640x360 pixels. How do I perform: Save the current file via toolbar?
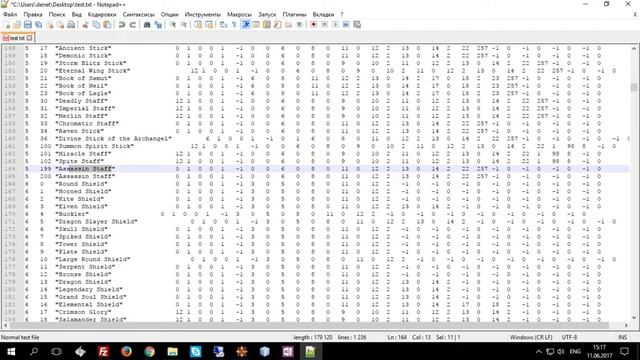tap(28, 25)
